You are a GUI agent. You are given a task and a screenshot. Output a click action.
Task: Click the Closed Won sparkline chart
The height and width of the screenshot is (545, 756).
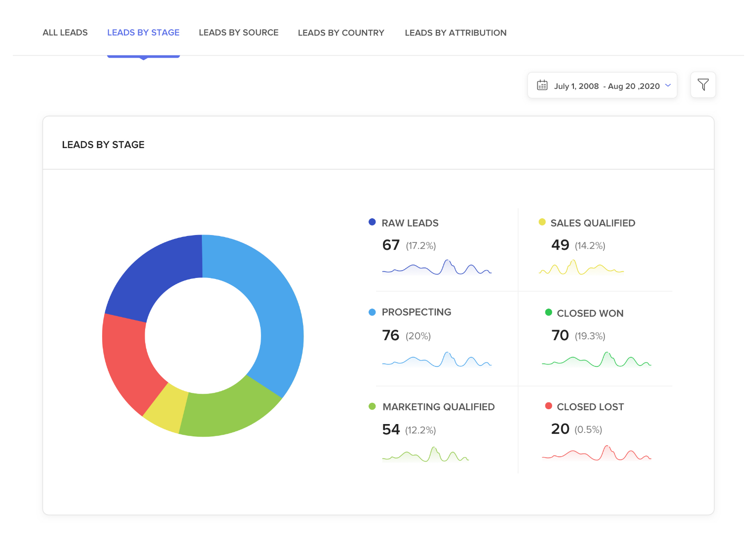[x=596, y=360]
